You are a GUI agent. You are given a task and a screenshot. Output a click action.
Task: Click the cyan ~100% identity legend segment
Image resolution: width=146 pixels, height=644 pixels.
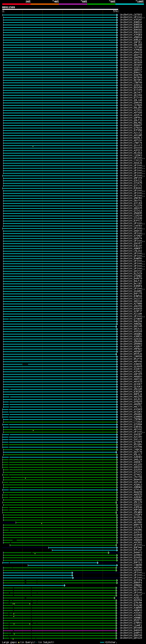pyautogui.click(x=130, y=4)
